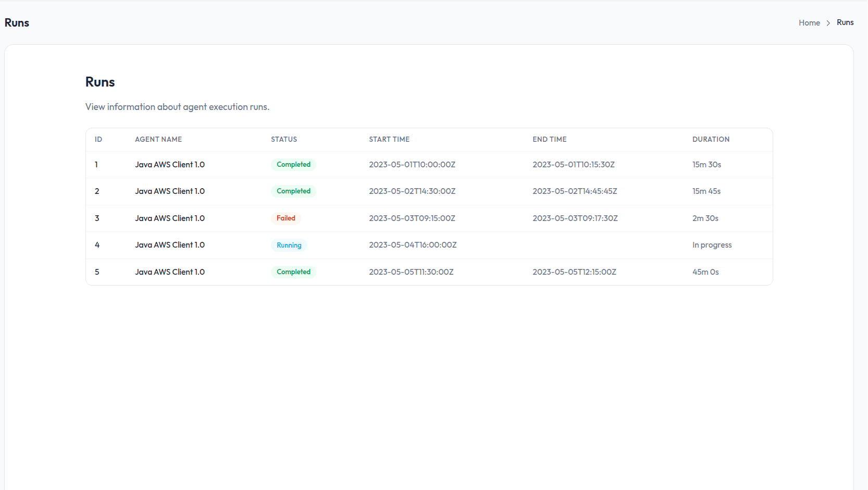868x490 pixels.
Task: Click the breadcrumb separator chevron
Action: click(x=828, y=23)
